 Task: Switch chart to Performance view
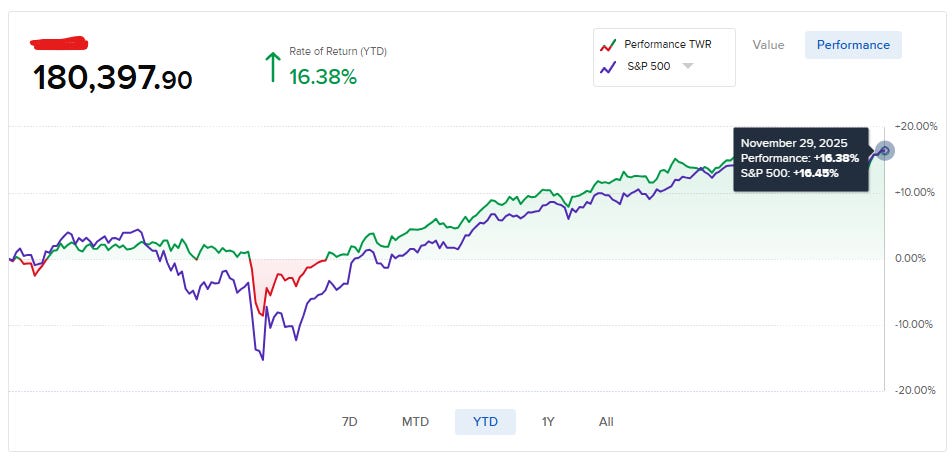pyautogui.click(x=853, y=45)
